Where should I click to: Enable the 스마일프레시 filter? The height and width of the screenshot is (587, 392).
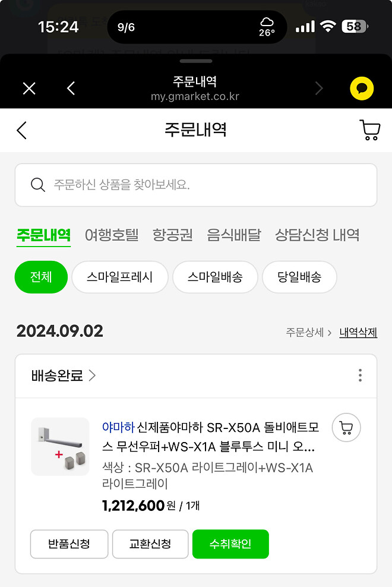[x=119, y=277]
